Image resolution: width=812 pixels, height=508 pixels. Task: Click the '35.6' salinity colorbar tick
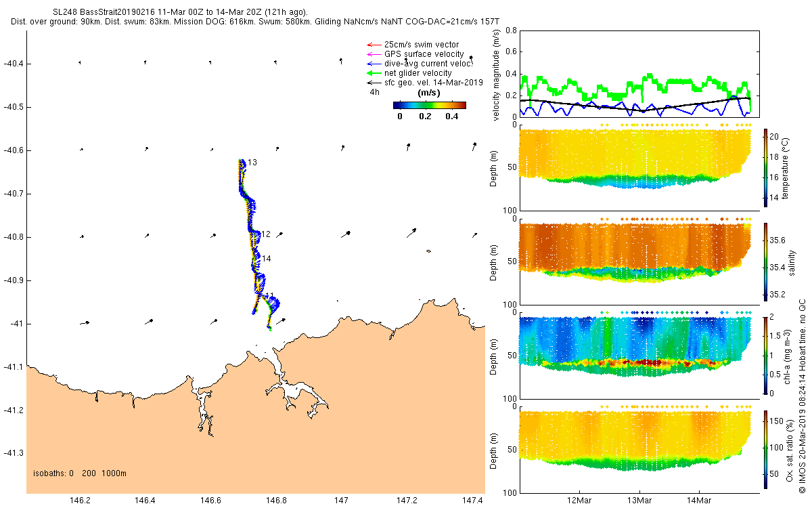(779, 240)
